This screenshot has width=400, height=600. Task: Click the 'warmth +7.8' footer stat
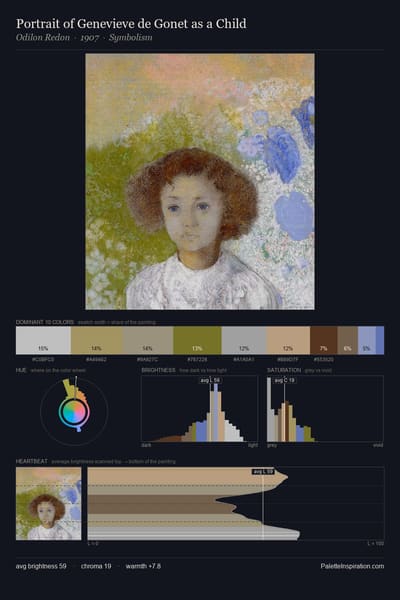point(143,566)
